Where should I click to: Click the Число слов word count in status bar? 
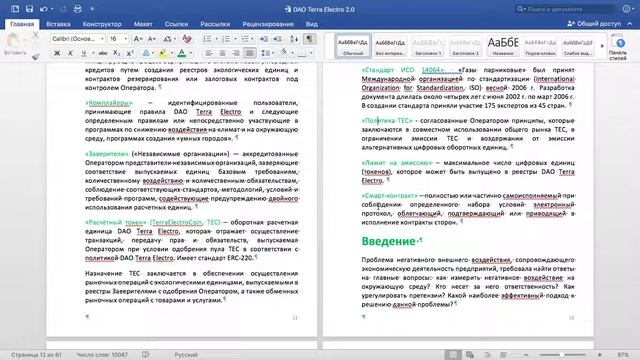coord(102,355)
